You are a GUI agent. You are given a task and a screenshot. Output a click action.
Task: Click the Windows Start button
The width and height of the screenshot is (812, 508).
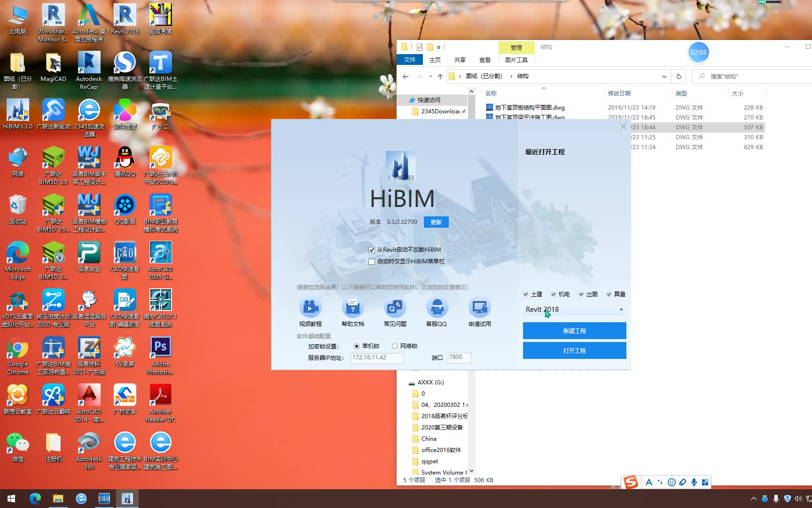click(x=11, y=499)
